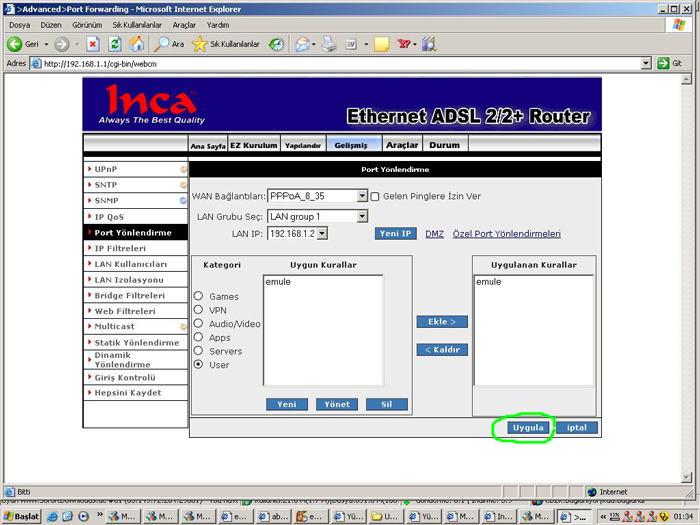Open the address bar history dropdown arrow

646,63
